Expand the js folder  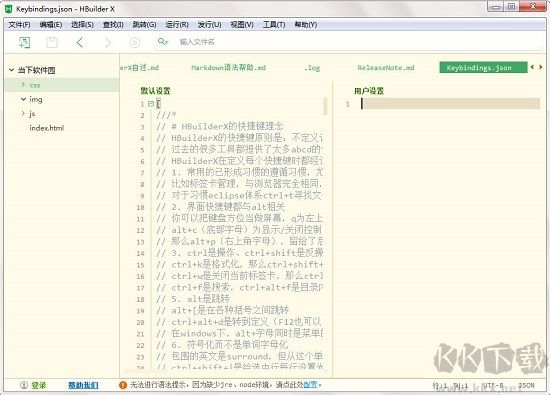point(23,113)
